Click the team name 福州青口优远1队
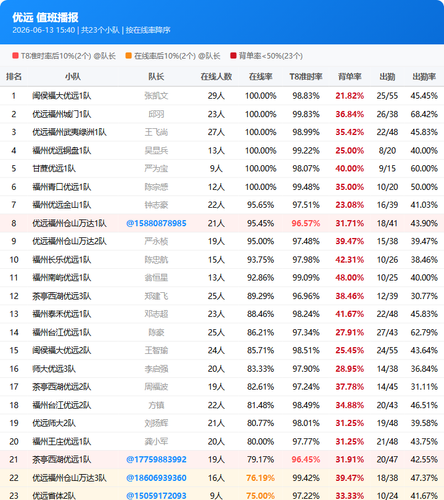Screen dimensions: 444x500 click(62, 187)
